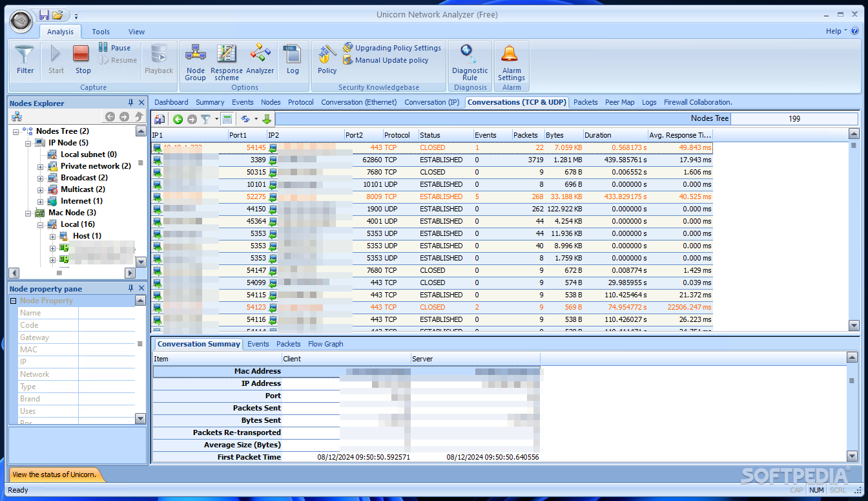This screenshot has width=868, height=501.
Task: Open the Filter capture tool
Action: click(x=25, y=60)
